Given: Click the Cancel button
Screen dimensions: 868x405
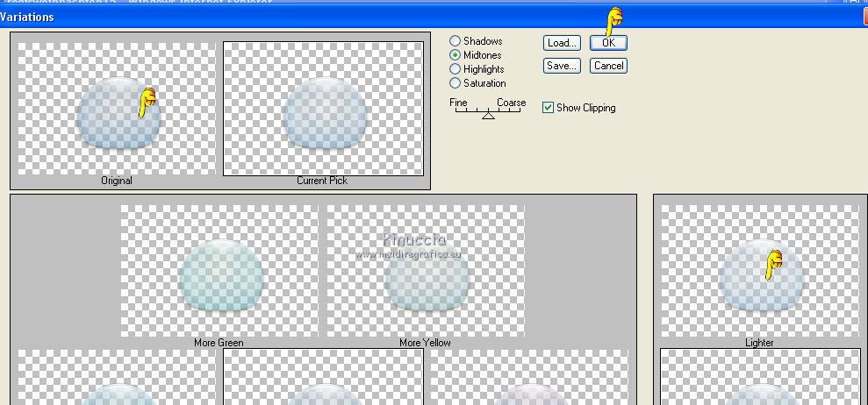Looking at the screenshot, I should click(x=608, y=66).
